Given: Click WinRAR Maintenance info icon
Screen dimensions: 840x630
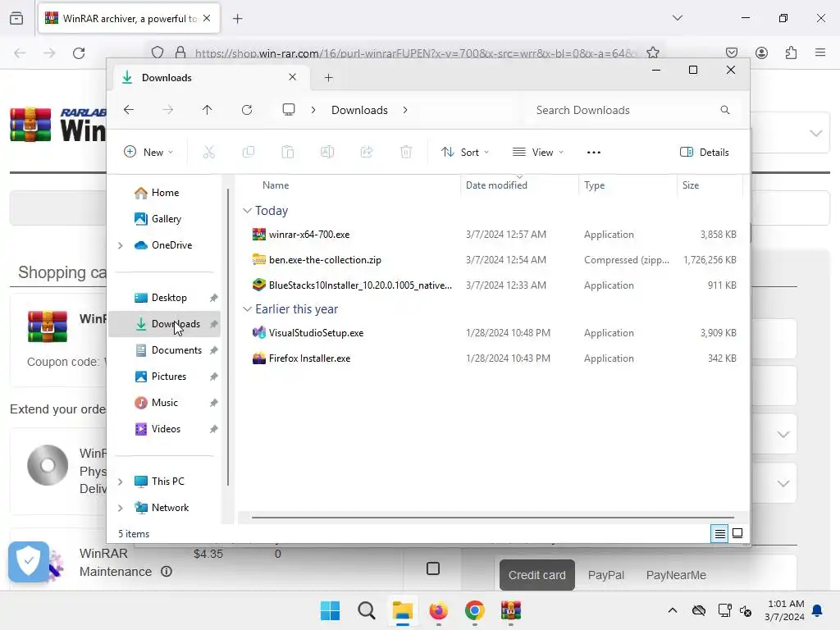Looking at the screenshot, I should 167,572.
